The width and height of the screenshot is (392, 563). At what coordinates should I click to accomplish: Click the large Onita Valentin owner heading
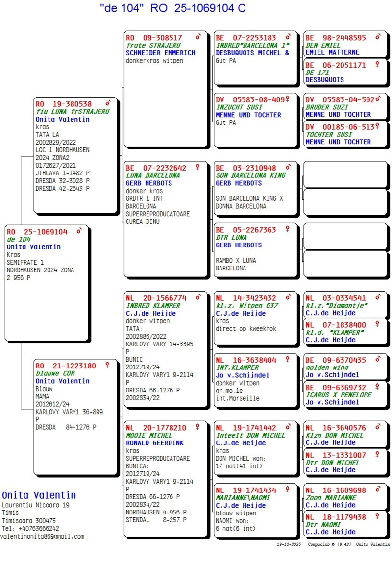(39, 495)
